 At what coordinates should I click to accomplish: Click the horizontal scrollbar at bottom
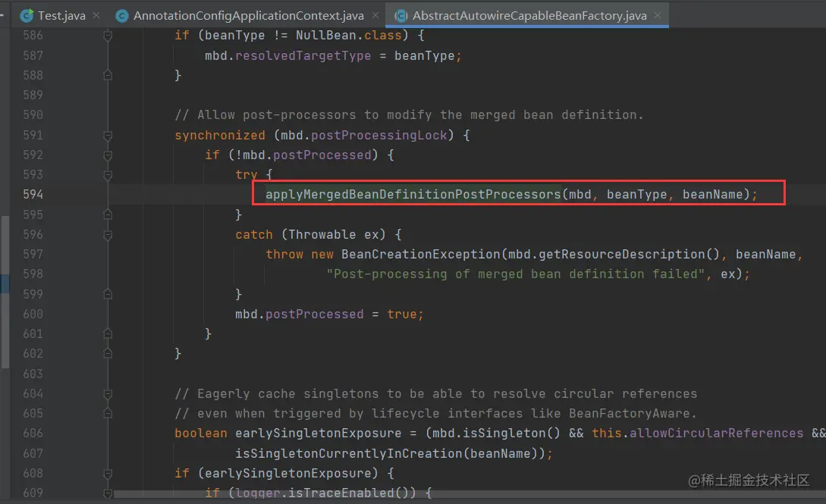pos(469,494)
